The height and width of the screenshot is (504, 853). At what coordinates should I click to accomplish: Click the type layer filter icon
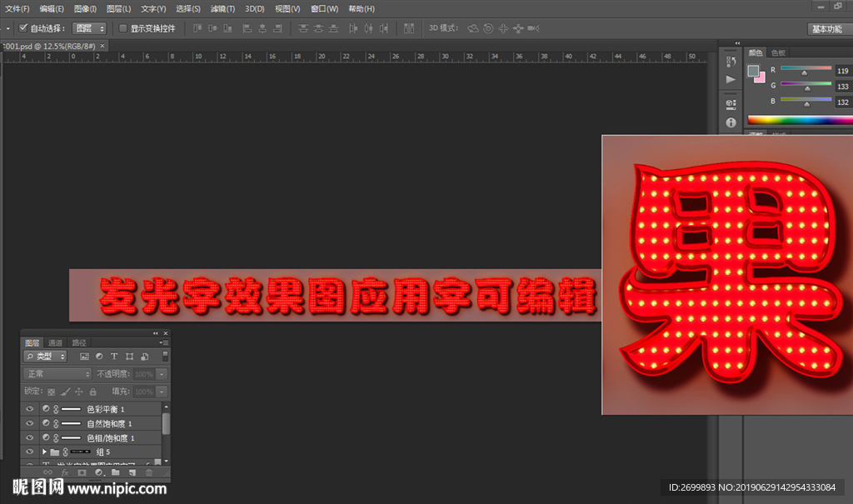click(x=114, y=357)
